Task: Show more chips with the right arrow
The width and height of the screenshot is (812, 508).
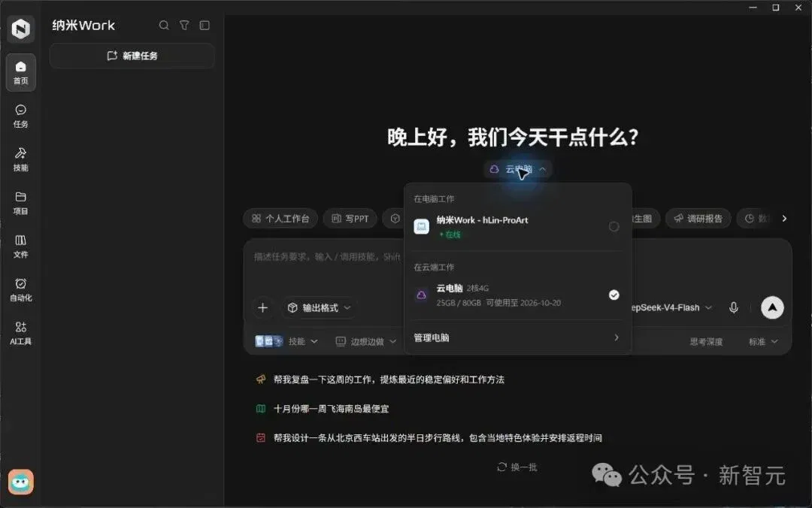Action: point(784,219)
